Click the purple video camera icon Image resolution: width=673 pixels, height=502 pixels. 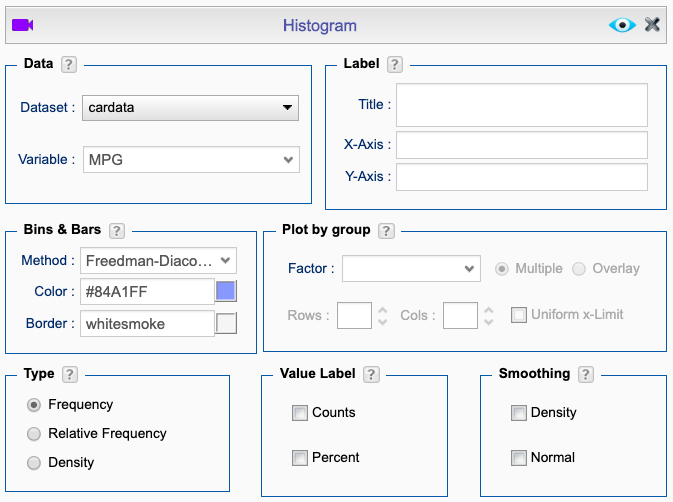[x=22, y=25]
